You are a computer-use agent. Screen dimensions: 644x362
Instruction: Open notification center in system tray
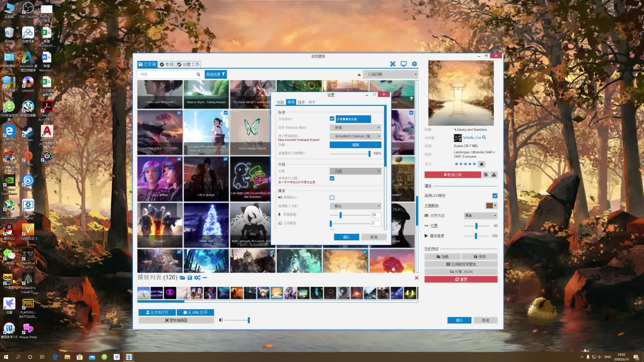click(x=636, y=357)
